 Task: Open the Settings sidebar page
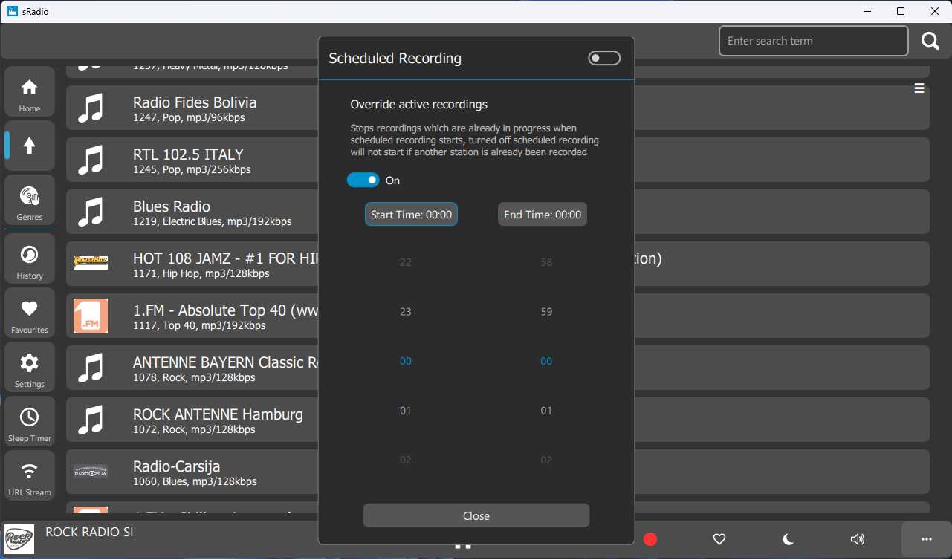coord(30,368)
